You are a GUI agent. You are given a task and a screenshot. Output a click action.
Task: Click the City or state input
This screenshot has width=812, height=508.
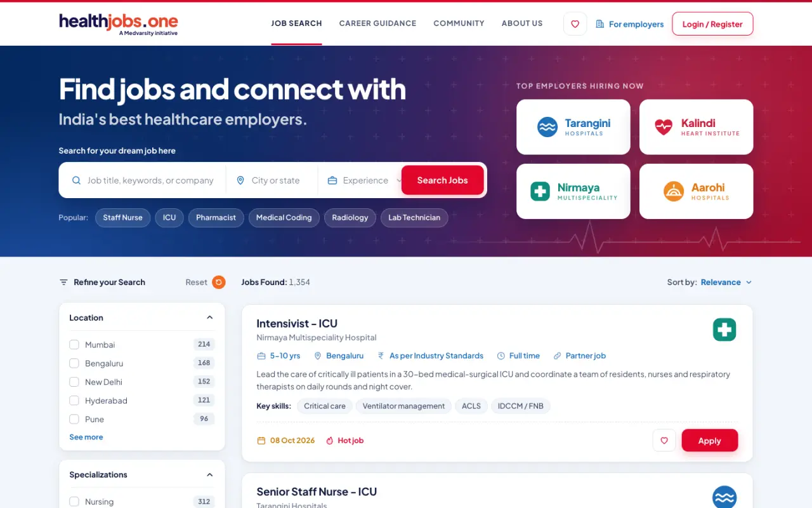pos(276,180)
